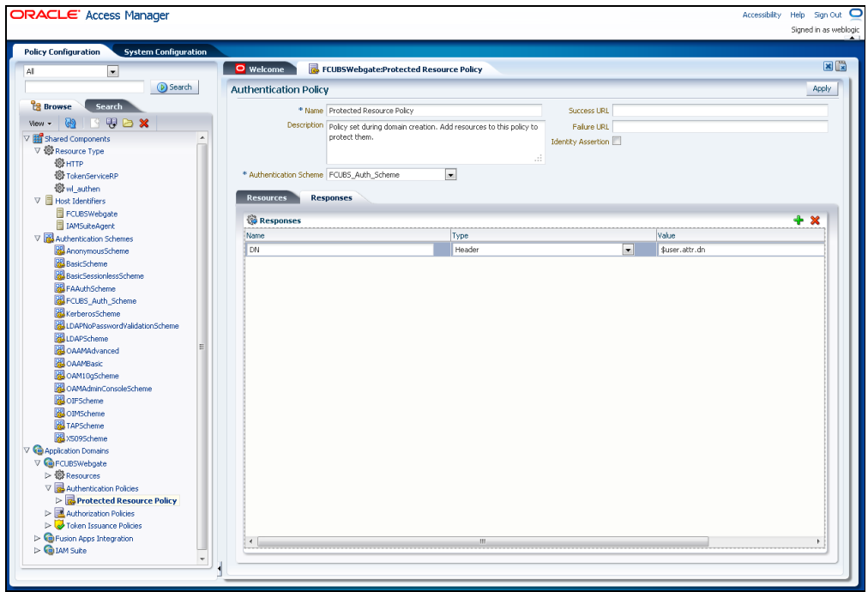
Task: Select TokenServiceRP resource type
Action: [x=92, y=176]
